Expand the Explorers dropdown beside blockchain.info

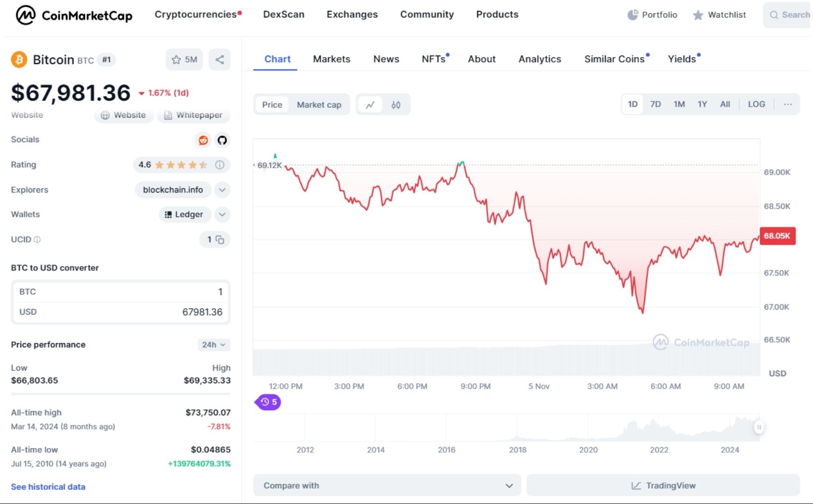[222, 190]
